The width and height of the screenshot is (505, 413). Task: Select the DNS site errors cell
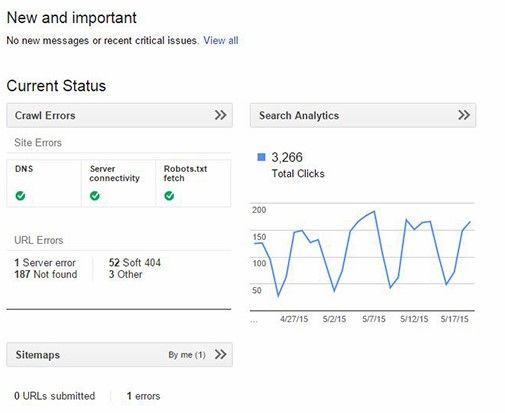(44, 183)
